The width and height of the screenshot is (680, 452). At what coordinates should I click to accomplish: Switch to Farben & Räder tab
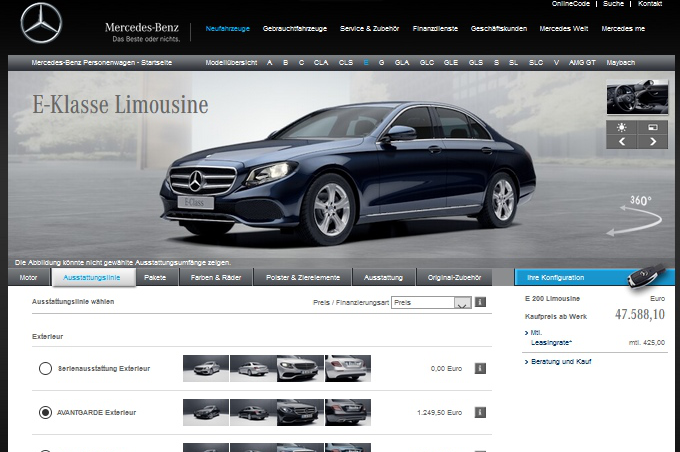pos(216,278)
